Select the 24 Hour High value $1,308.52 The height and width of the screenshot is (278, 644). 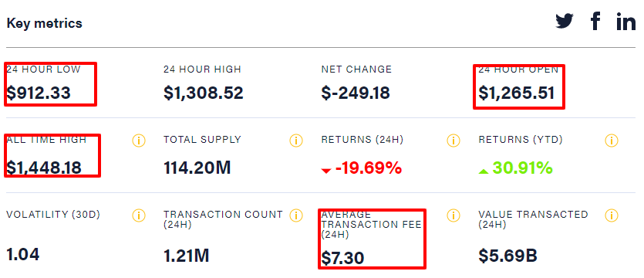pos(204,93)
